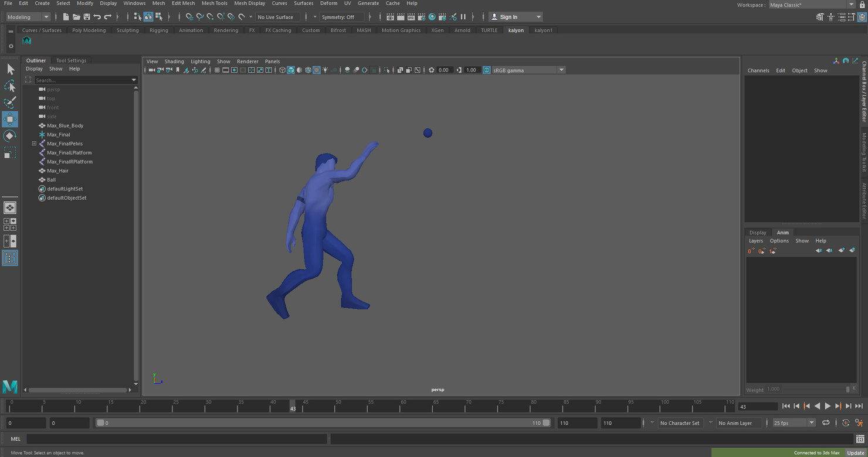Pick the Rotate tool in toolbox
Viewport: 868px width, 457px height.
10,136
